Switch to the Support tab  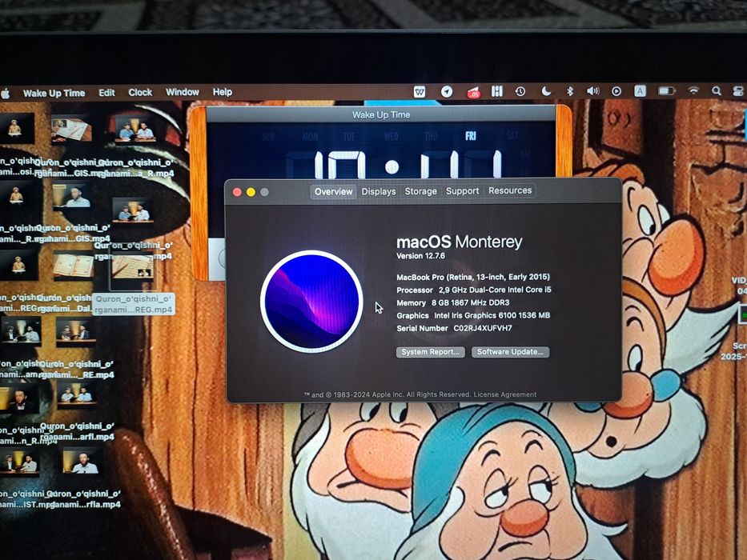(x=462, y=191)
